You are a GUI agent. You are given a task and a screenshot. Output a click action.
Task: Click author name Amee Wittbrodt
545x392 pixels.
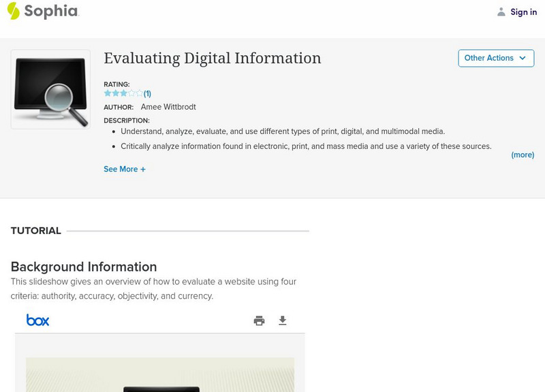(x=168, y=107)
